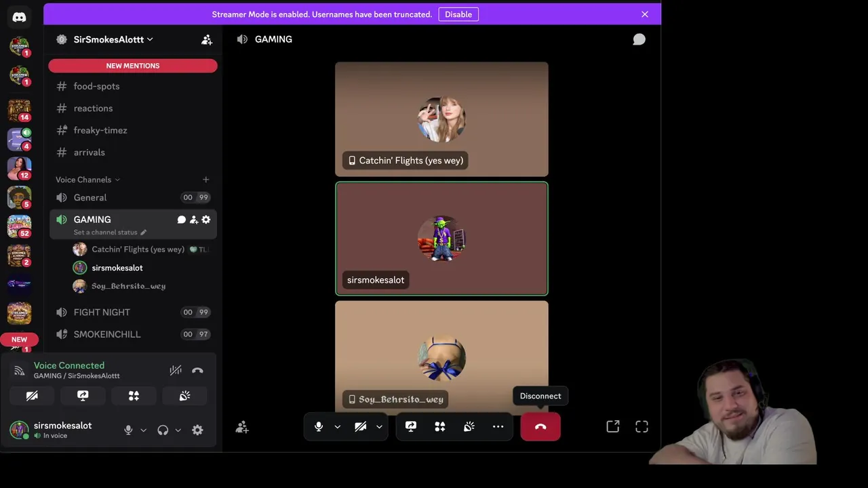Launch activities in call controls
Image resolution: width=868 pixels, height=488 pixels.
tap(440, 426)
